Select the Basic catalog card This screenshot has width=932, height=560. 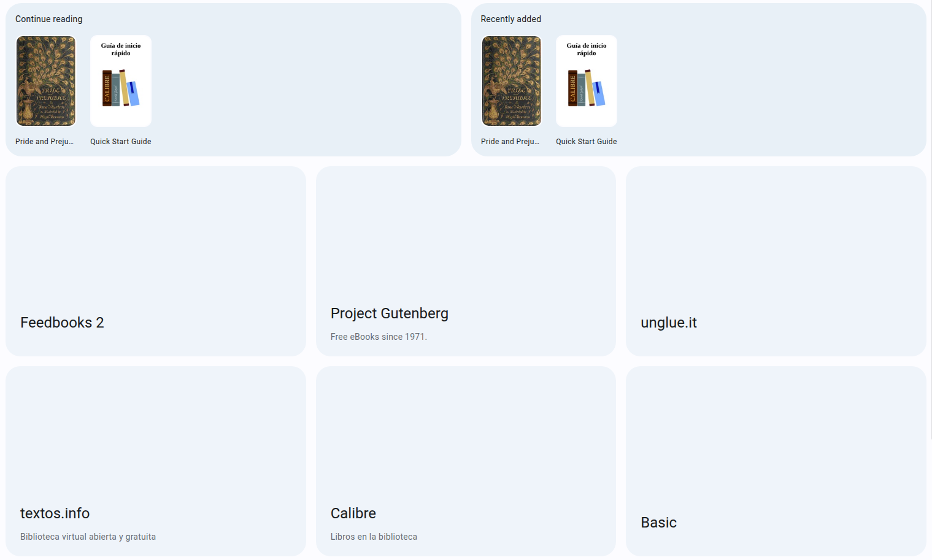pyautogui.click(x=776, y=461)
